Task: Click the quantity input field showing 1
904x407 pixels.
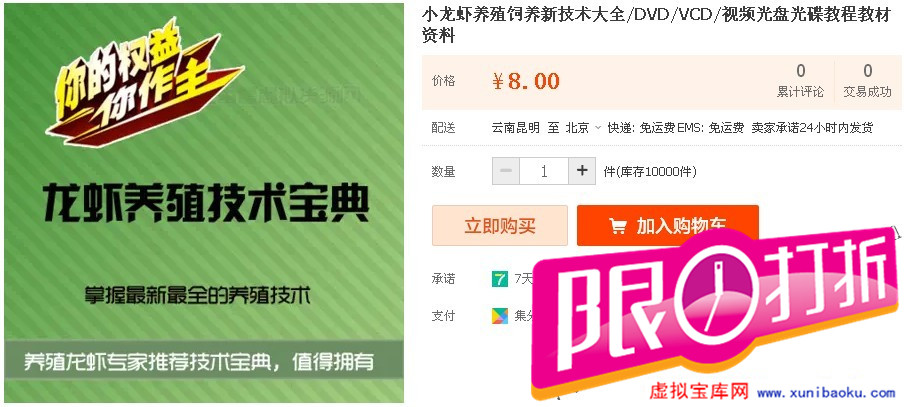Action: 544,171
